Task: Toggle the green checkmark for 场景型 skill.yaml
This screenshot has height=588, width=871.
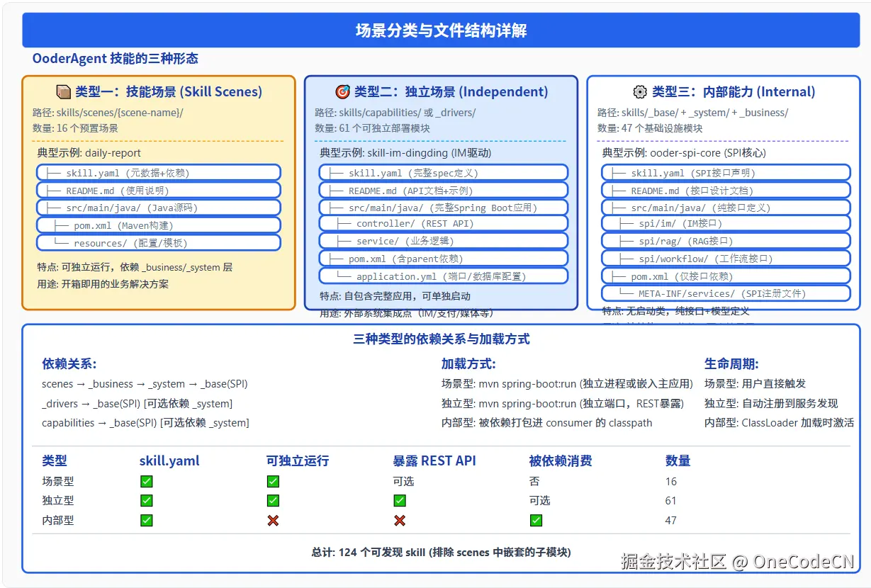Action: coord(146,481)
